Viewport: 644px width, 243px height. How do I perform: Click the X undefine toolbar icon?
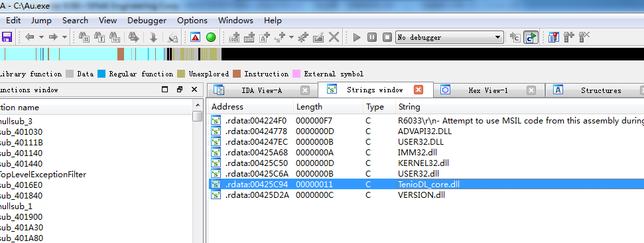pyautogui.click(x=334, y=37)
